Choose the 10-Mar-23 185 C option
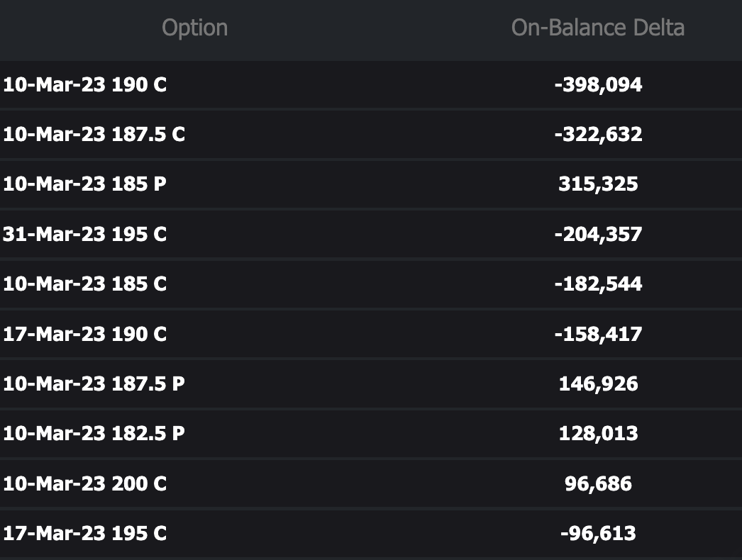This screenshot has width=742, height=560. point(85,284)
